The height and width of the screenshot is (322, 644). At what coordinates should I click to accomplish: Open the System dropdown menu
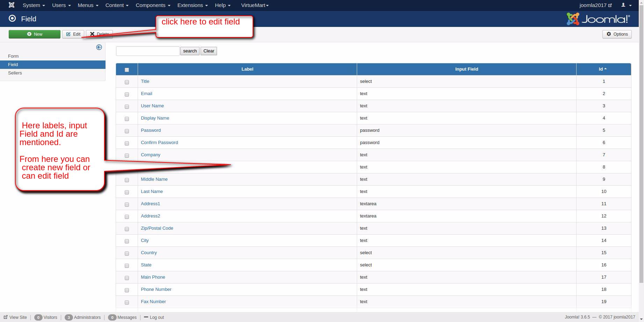(34, 5)
